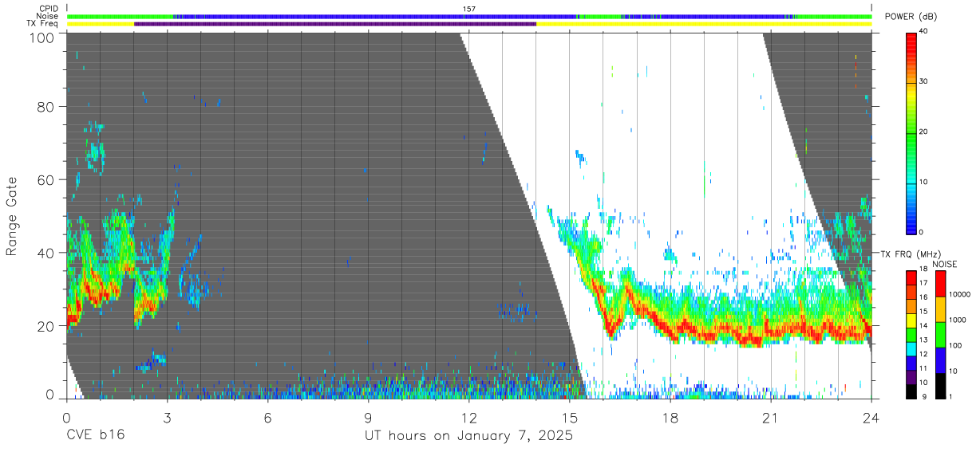Click the UT hours on January 7, 2025 title
980x452 pixels.
point(469,437)
